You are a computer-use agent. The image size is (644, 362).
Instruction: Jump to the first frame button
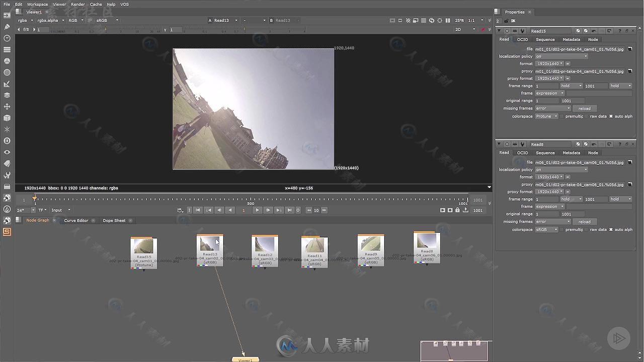(198, 210)
